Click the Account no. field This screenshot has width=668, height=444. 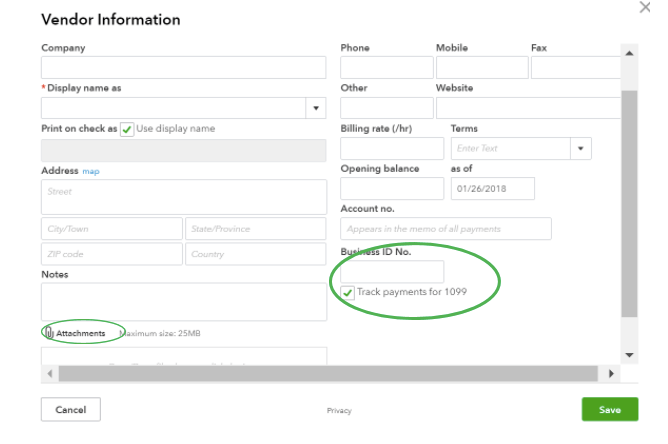pyautogui.click(x=446, y=229)
